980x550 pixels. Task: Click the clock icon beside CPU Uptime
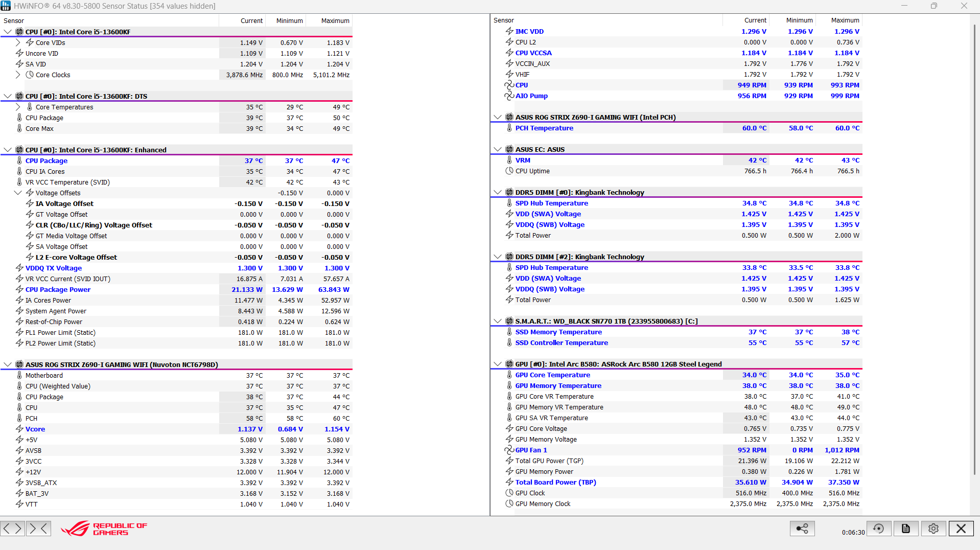click(x=509, y=171)
